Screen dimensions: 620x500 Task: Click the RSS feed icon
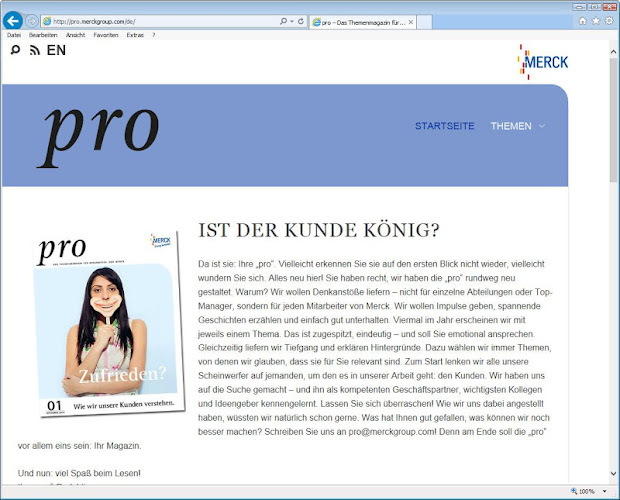coord(35,50)
